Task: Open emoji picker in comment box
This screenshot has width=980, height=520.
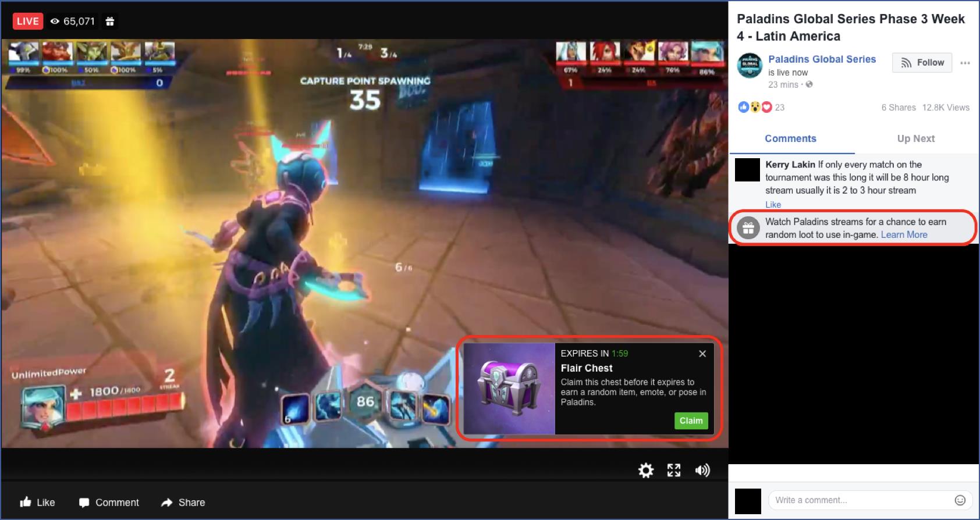Action: pos(960,500)
